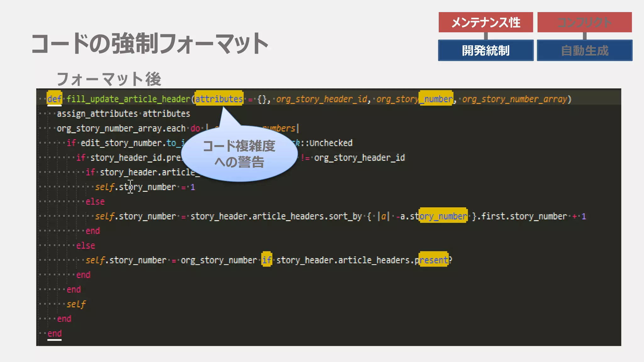Click the ::Unchecked constant text
This screenshot has width=644, height=362.
tap(326, 143)
